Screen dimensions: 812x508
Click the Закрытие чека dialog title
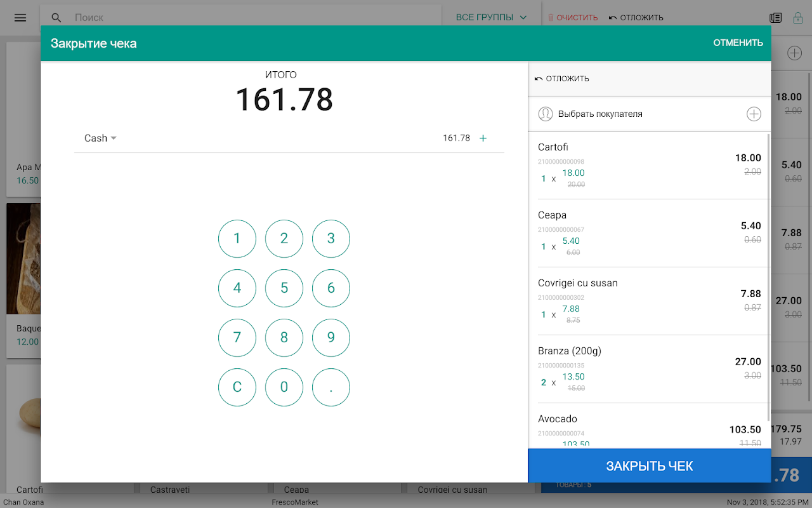[94, 43]
